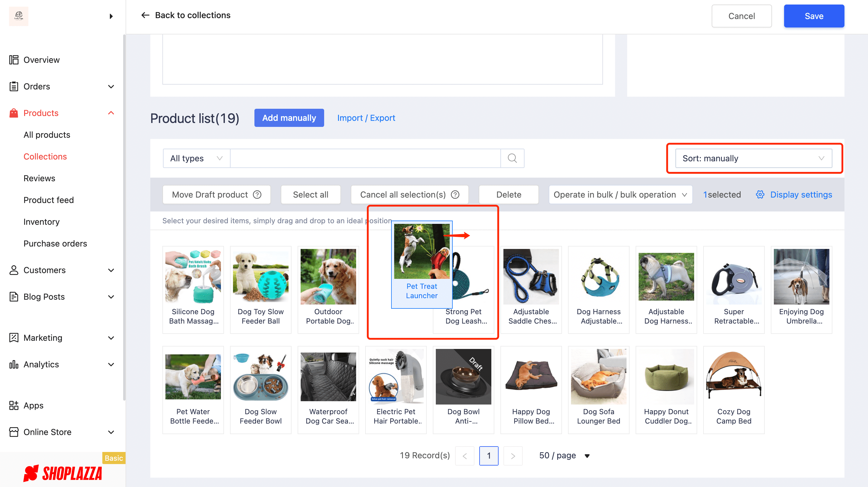Click the Shoplazza logo
This screenshot has width=868, height=487.
[63, 473]
